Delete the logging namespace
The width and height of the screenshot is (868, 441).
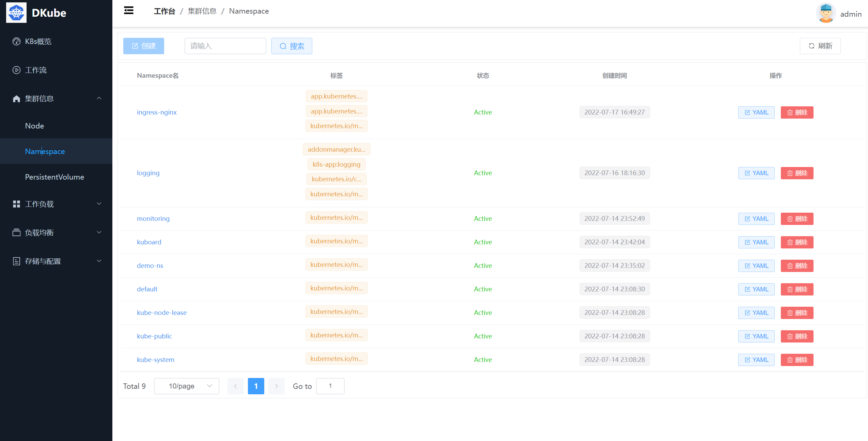797,173
